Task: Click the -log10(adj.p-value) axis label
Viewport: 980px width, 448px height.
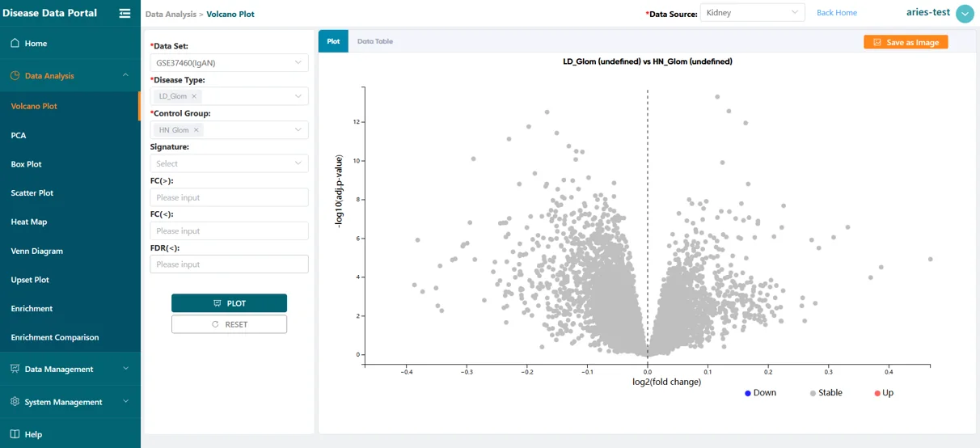Action: (x=340, y=190)
